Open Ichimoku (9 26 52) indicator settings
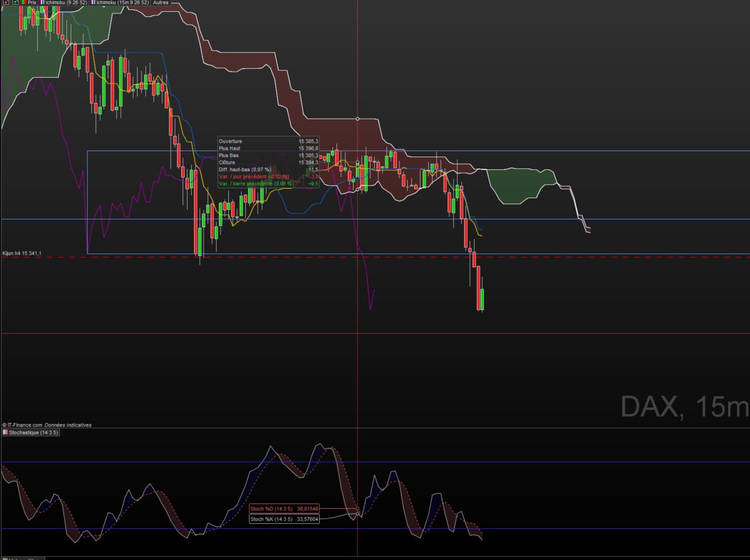750x560 pixels. point(63,2)
